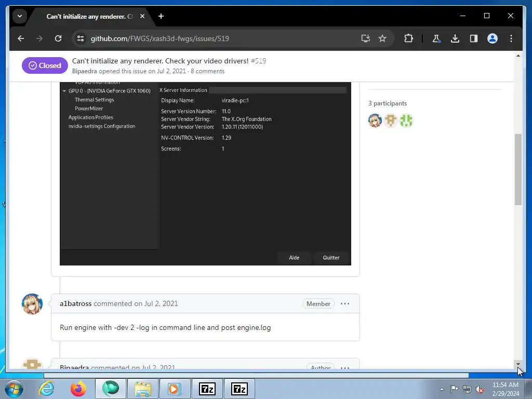Click the address bar URL

160,38
